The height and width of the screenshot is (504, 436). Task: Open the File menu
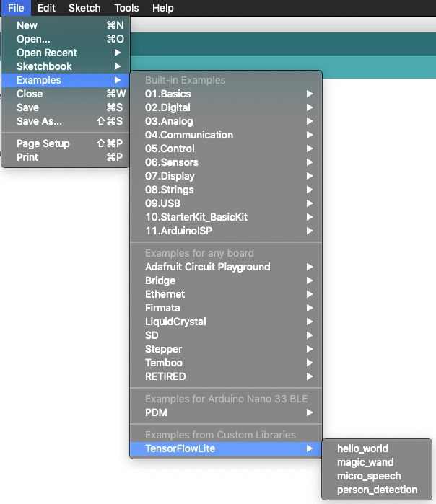coord(16,8)
